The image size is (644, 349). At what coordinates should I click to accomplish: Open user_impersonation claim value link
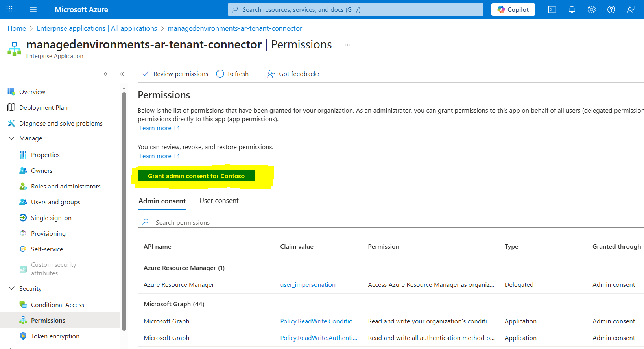(x=308, y=285)
